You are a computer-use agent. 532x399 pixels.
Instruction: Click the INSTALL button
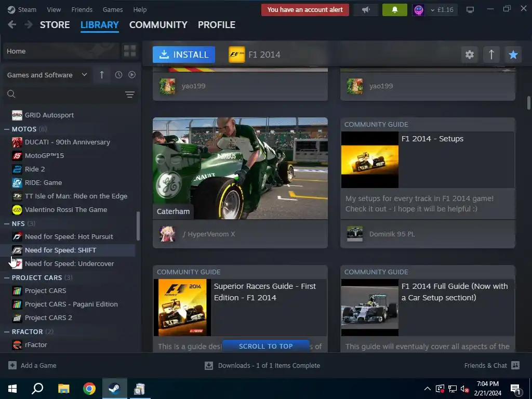pos(184,55)
